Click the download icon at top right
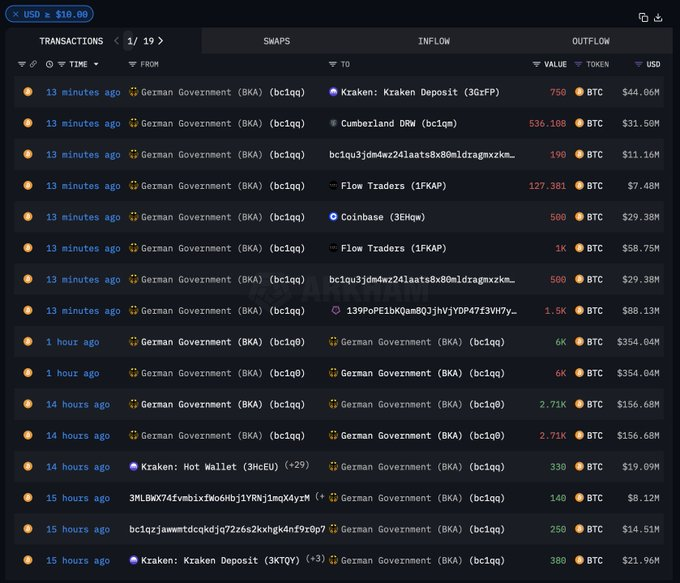 [x=659, y=17]
